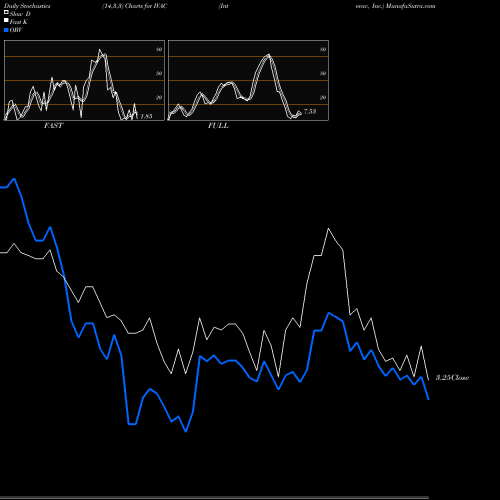Click the '3.25 Close' price label
Image resolution: width=500 pixels, height=500 pixels.
click(x=452, y=378)
